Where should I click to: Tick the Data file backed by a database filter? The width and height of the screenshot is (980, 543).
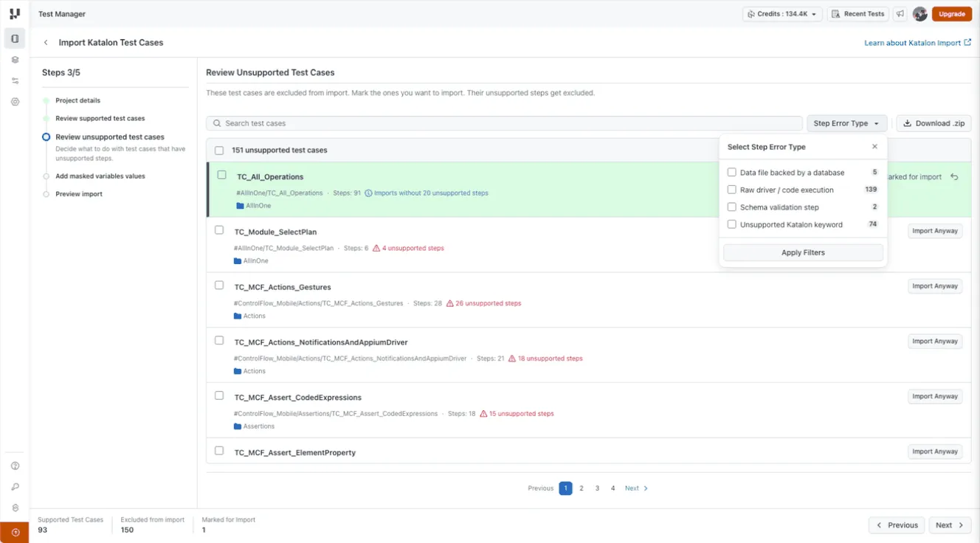732,173
